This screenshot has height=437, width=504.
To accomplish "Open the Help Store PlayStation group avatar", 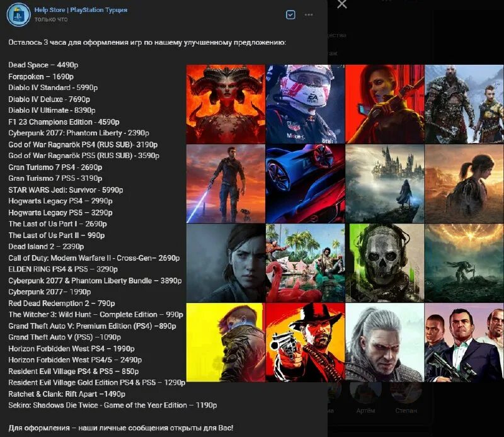I will [18, 14].
